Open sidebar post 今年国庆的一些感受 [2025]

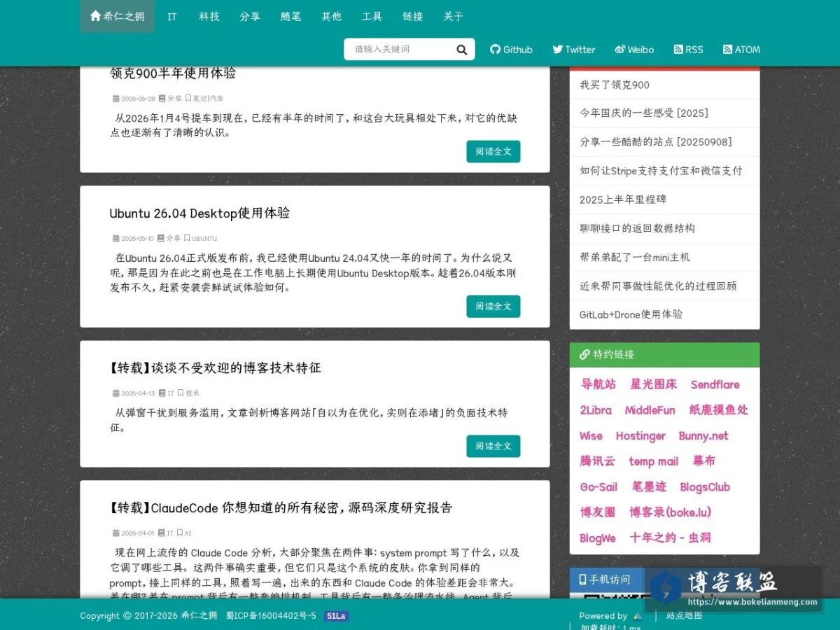(x=644, y=113)
